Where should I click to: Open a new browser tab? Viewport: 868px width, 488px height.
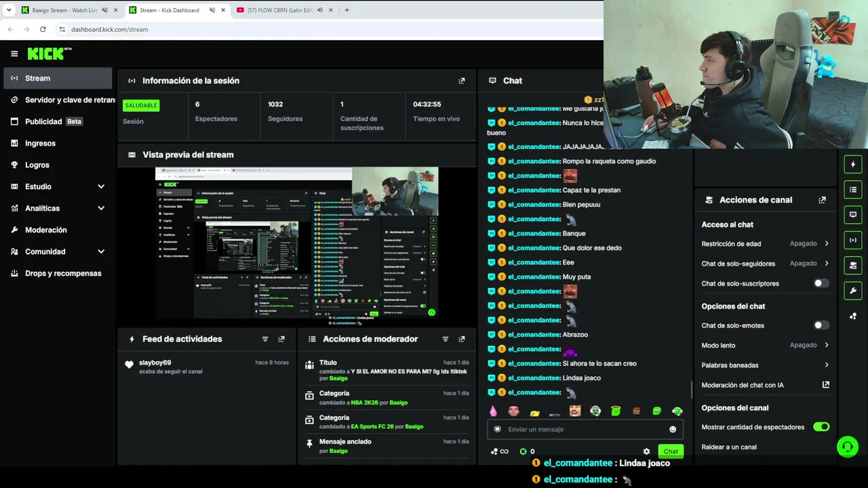pos(347,10)
